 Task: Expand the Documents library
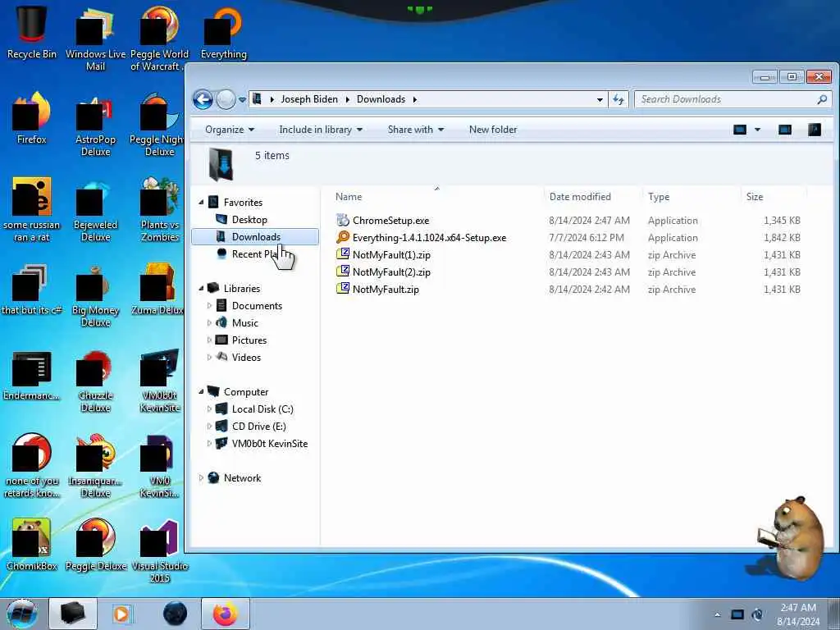(209, 305)
